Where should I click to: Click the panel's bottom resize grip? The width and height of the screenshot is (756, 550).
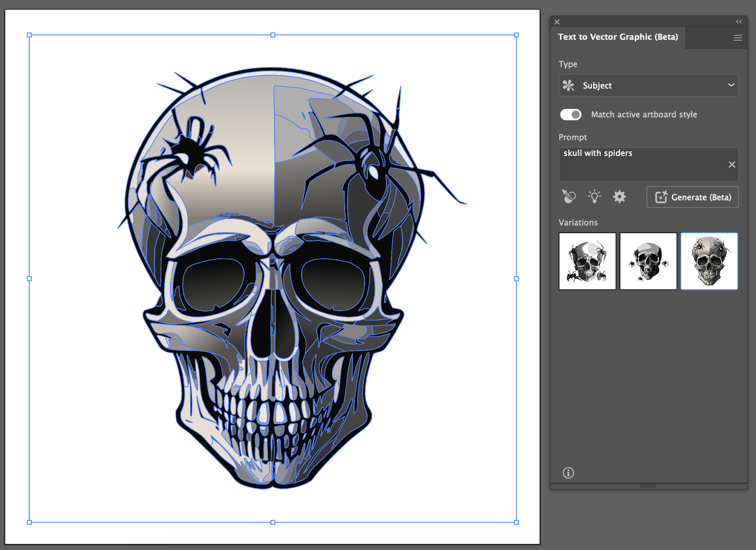coord(648,486)
